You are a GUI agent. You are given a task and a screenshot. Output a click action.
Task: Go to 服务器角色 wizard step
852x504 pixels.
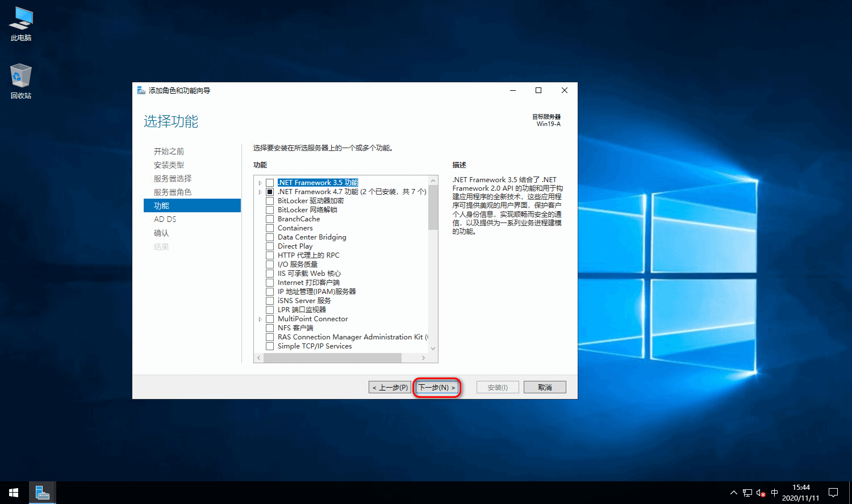173,192
